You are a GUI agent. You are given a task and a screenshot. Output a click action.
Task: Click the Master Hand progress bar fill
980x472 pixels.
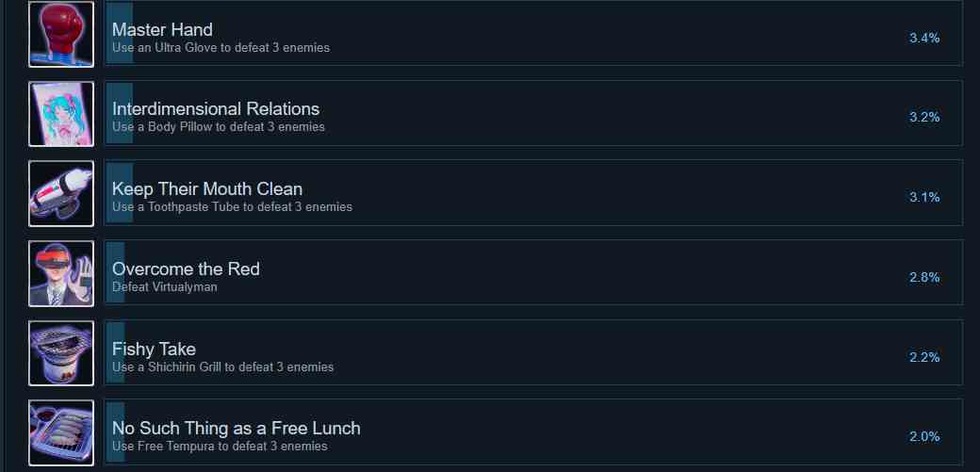pos(120,33)
